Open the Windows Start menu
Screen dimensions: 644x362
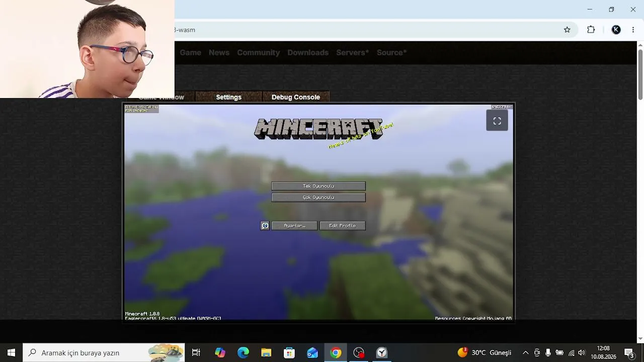point(11,352)
